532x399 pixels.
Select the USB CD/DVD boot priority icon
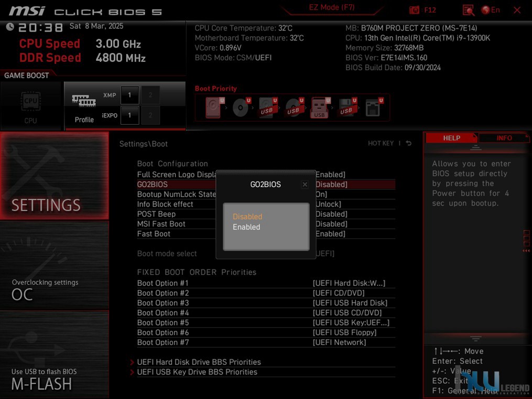[x=295, y=107]
